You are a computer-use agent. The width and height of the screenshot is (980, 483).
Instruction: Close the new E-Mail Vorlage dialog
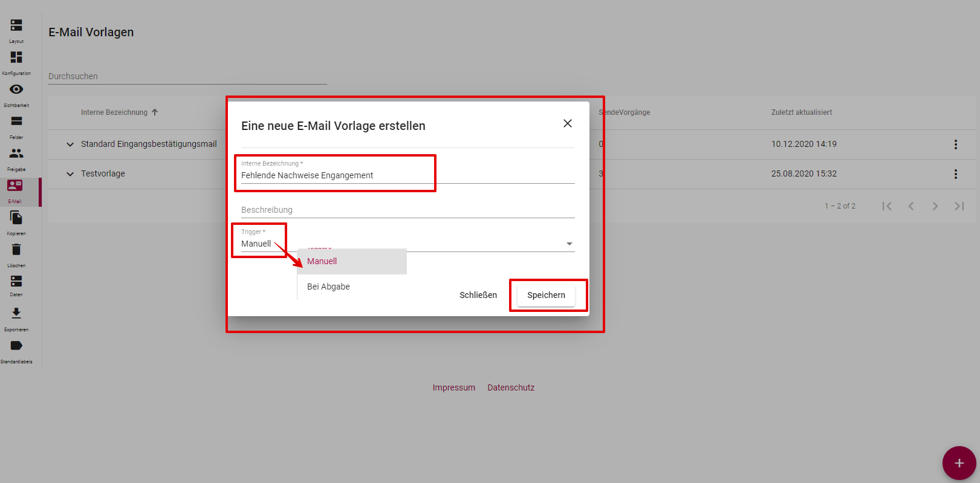pyautogui.click(x=568, y=123)
